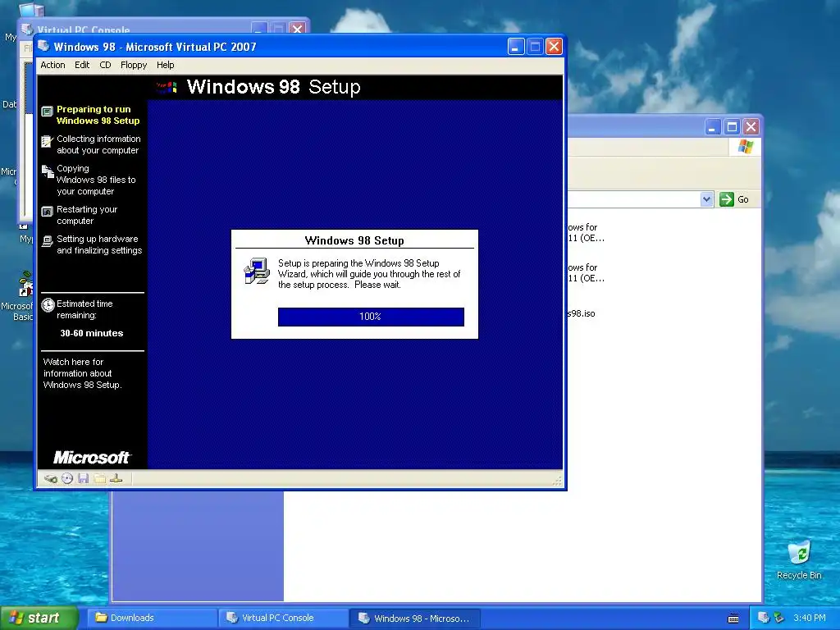
Task: Click the Windows flag logo in Downloads window
Action: tap(745, 146)
